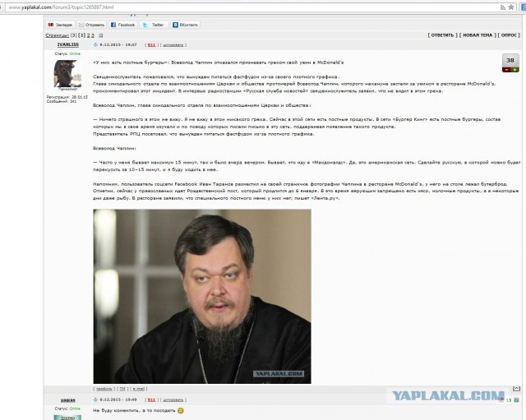
Task: Click ОТВЕТИТЬ to reply to topic
Action: point(442,35)
